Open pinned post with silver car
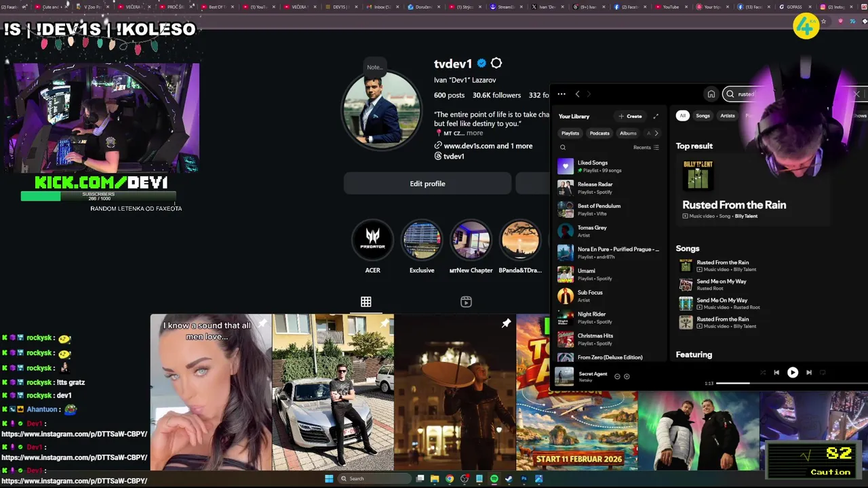 click(x=333, y=392)
